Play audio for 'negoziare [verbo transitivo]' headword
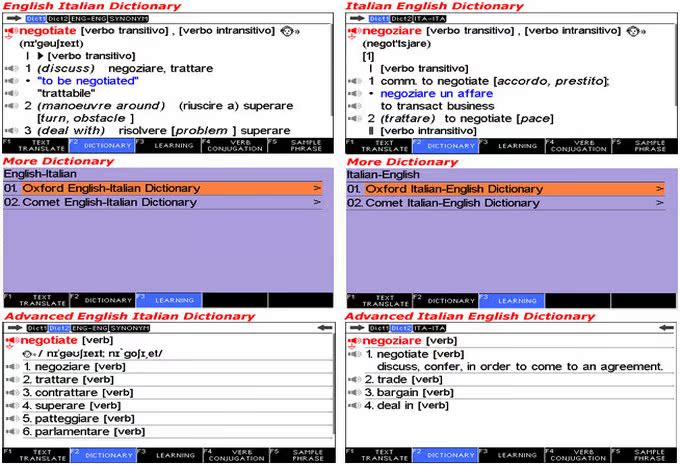Image resolution: width=680 pixels, height=476 pixels. pos(354,32)
